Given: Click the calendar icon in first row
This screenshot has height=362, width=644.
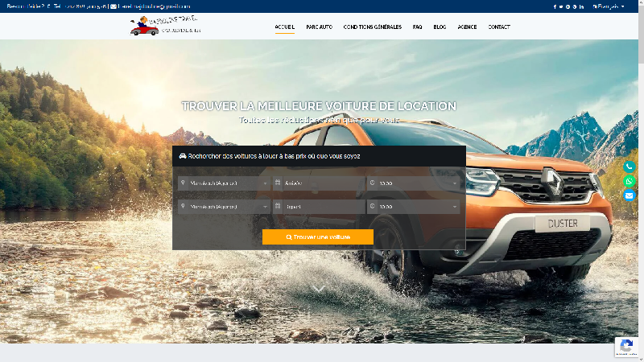Looking at the screenshot, I should point(278,183).
